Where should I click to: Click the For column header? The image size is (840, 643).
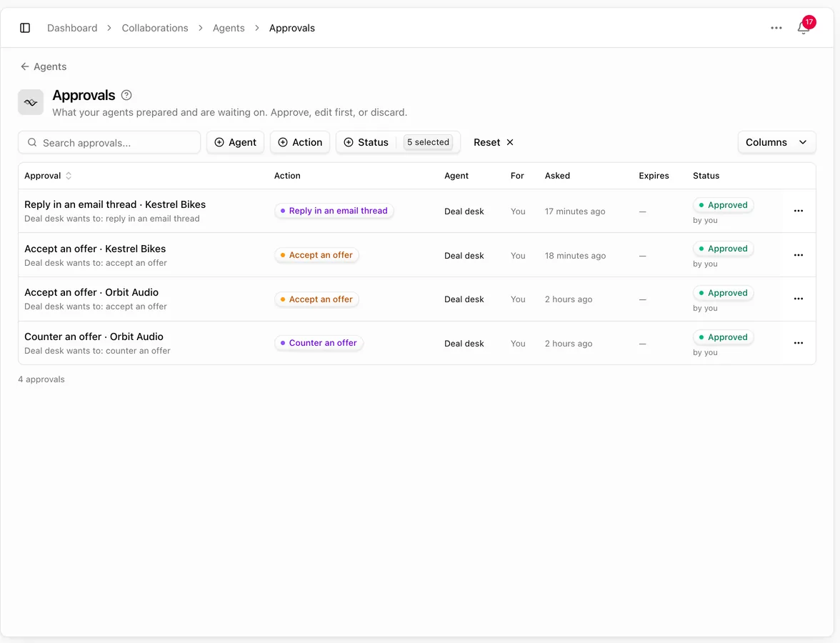coord(517,176)
